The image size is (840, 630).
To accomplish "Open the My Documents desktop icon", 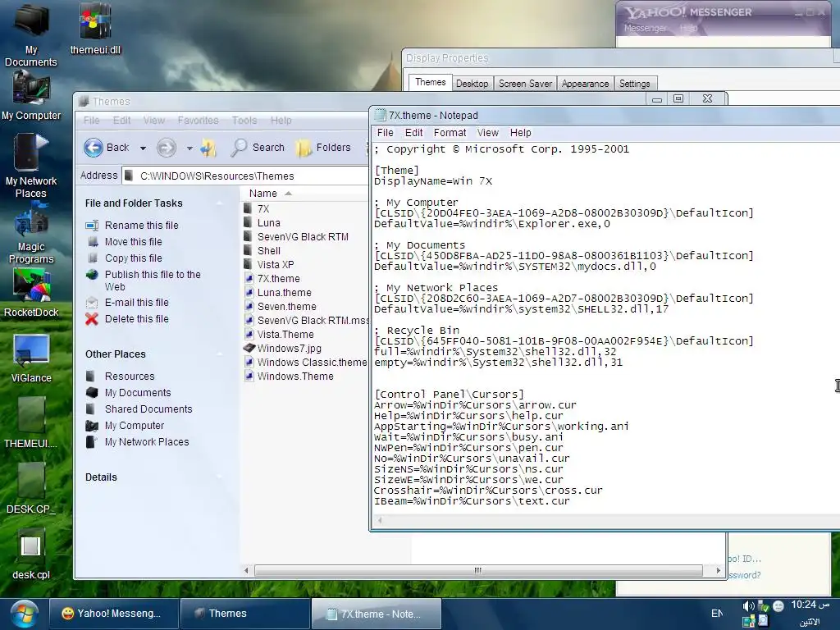I will coord(31,34).
